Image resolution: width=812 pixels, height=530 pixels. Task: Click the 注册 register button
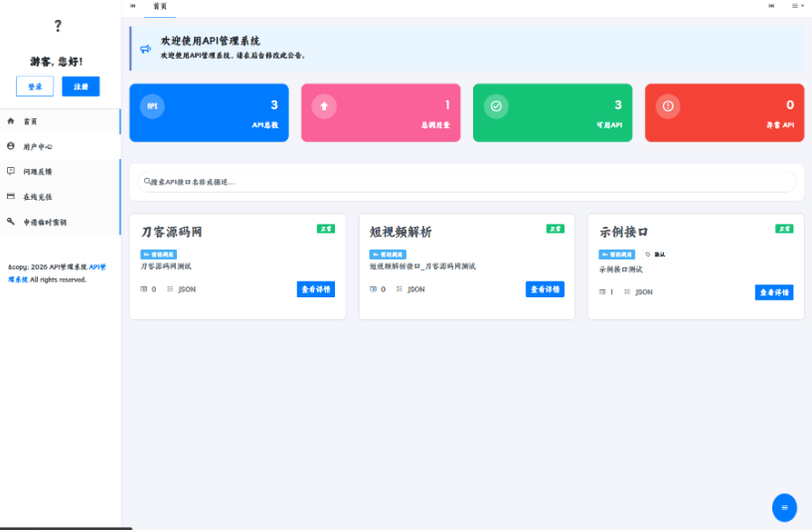coord(81,87)
